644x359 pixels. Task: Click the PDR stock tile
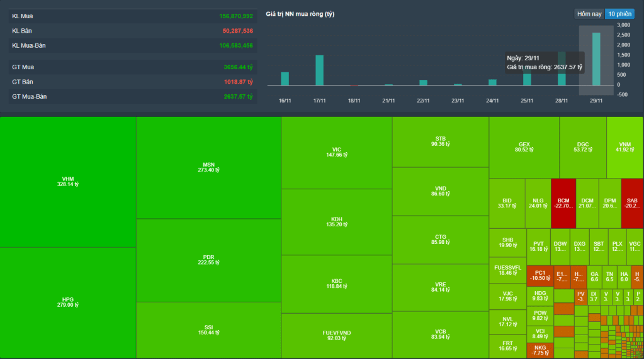point(208,260)
